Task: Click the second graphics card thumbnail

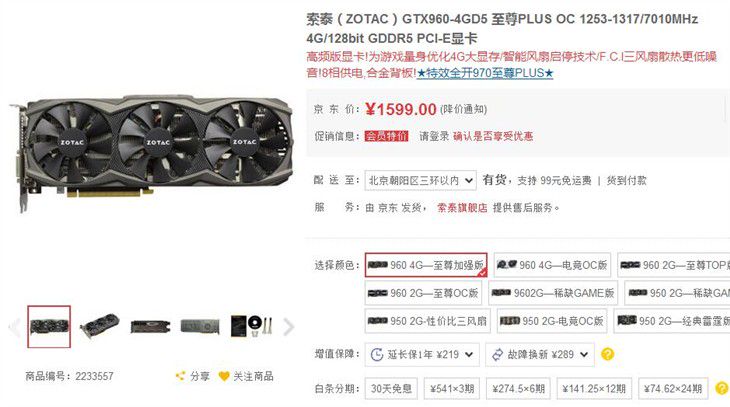Action: [99, 325]
